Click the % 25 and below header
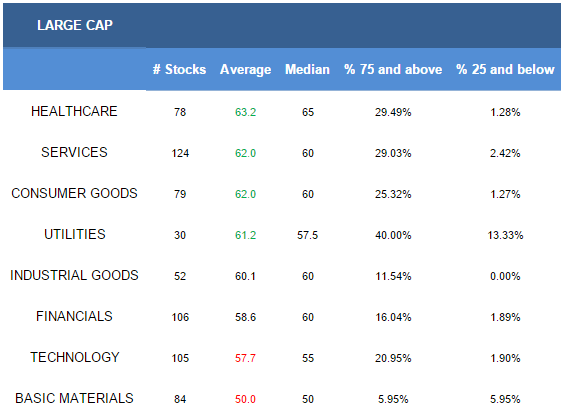This screenshot has width=566, height=418. tap(505, 69)
